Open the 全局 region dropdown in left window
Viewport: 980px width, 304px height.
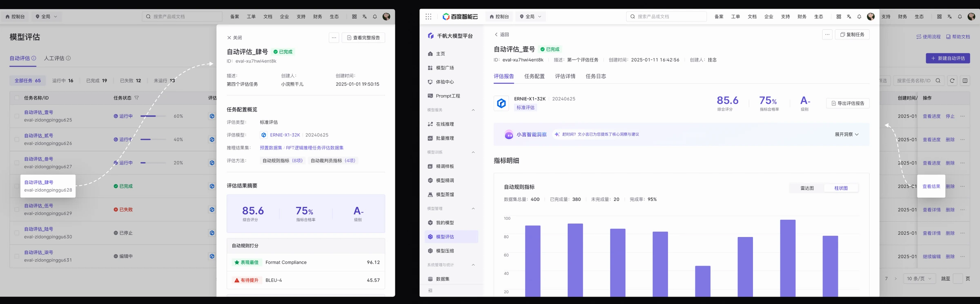(x=47, y=17)
